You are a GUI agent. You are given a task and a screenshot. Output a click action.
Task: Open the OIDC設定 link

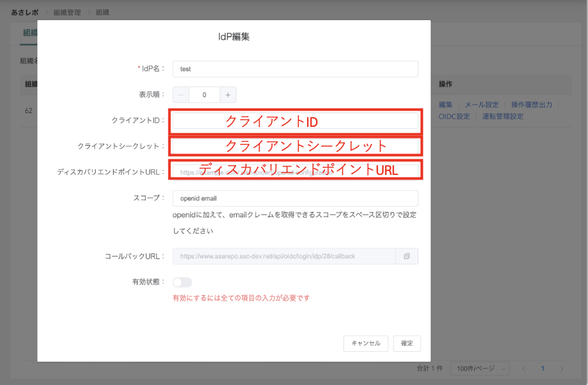454,117
